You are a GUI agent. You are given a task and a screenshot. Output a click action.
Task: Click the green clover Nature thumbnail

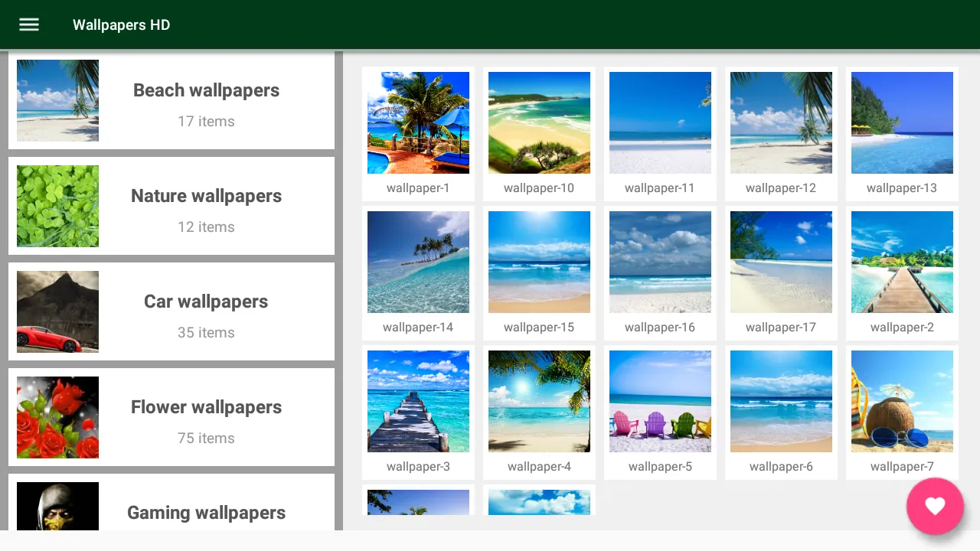pos(57,206)
